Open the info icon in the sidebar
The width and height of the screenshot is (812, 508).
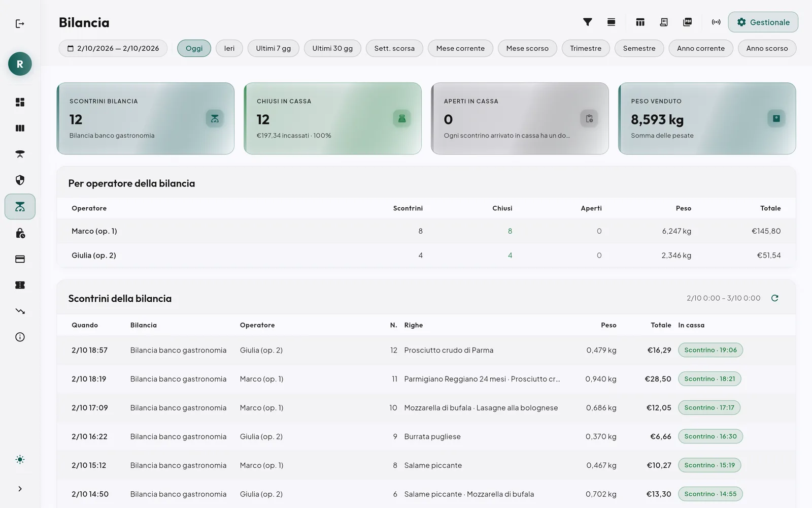pos(20,337)
